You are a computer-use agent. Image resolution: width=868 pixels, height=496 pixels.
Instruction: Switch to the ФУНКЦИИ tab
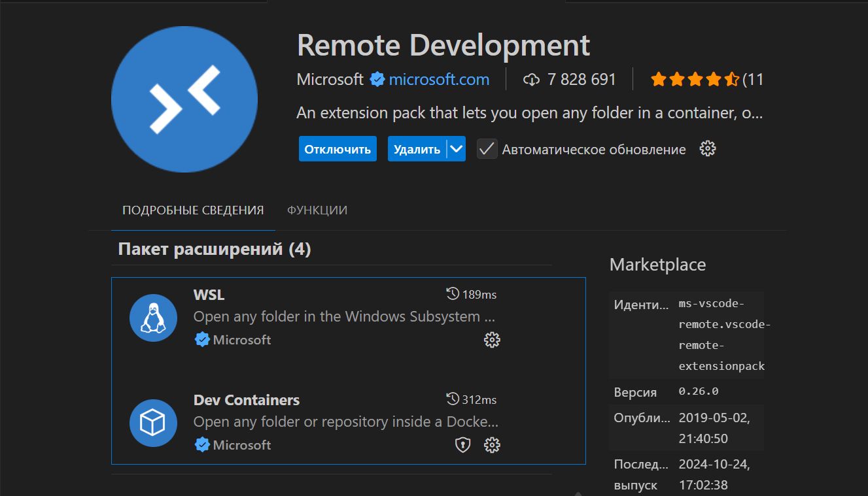(x=317, y=210)
